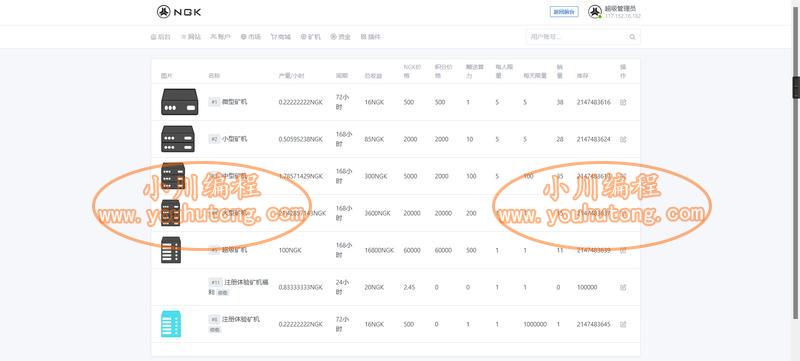Screen dimensions: 800x361
Task: Open the 网站 nav menu item
Action: tap(191, 37)
